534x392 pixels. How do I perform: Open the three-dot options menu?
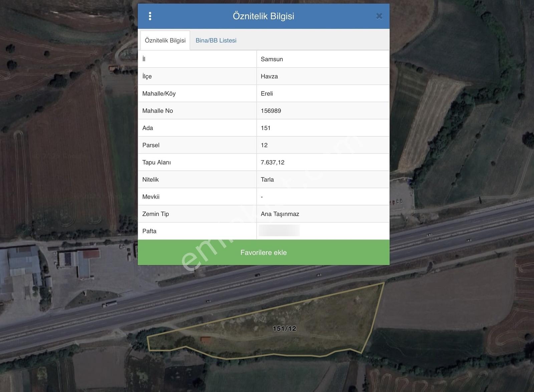[150, 16]
